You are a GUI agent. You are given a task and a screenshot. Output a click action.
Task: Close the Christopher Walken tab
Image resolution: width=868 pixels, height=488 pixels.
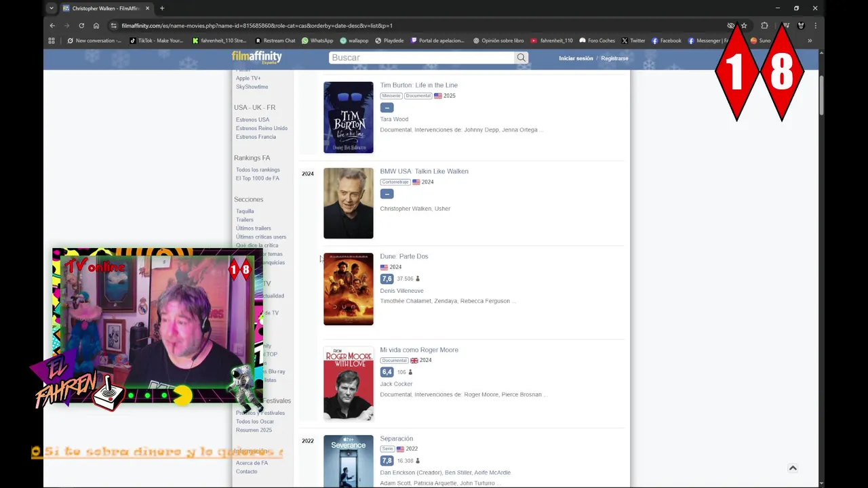[147, 8]
